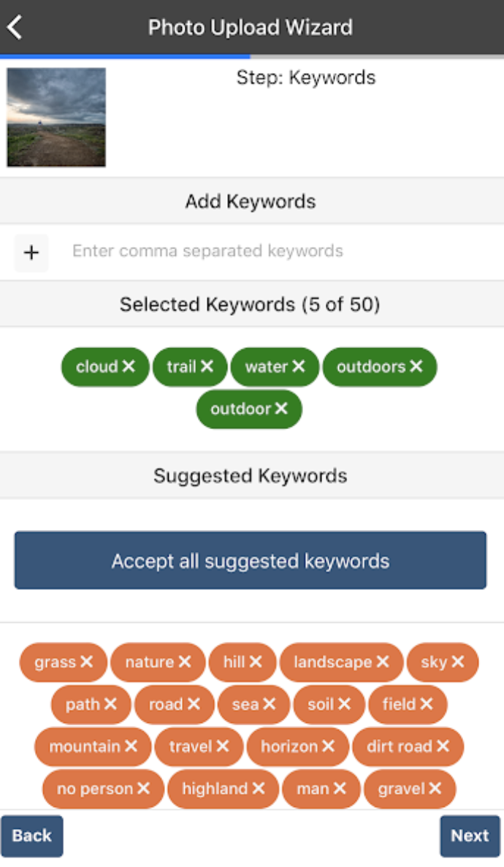Dismiss the 'dirt road' suggestion
Image resolution: width=504 pixels, height=867 pixels.
coord(443,746)
